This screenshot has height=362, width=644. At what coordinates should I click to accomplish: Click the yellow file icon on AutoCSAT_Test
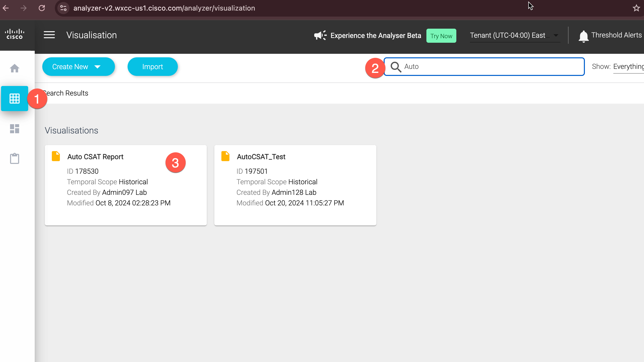pyautogui.click(x=225, y=156)
